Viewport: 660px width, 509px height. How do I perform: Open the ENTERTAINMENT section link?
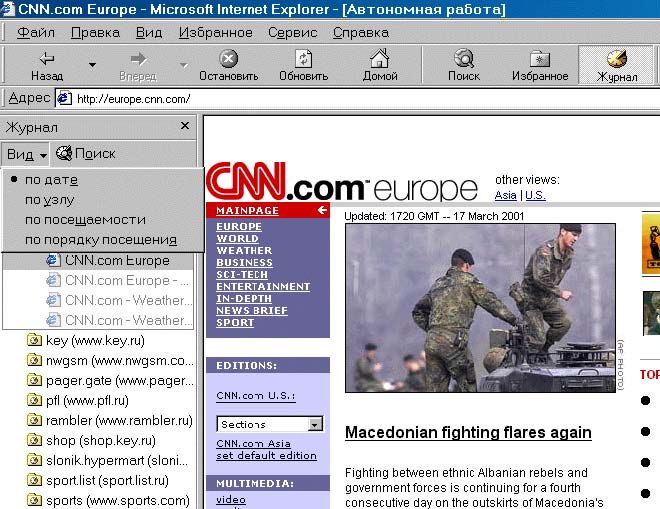(263, 286)
